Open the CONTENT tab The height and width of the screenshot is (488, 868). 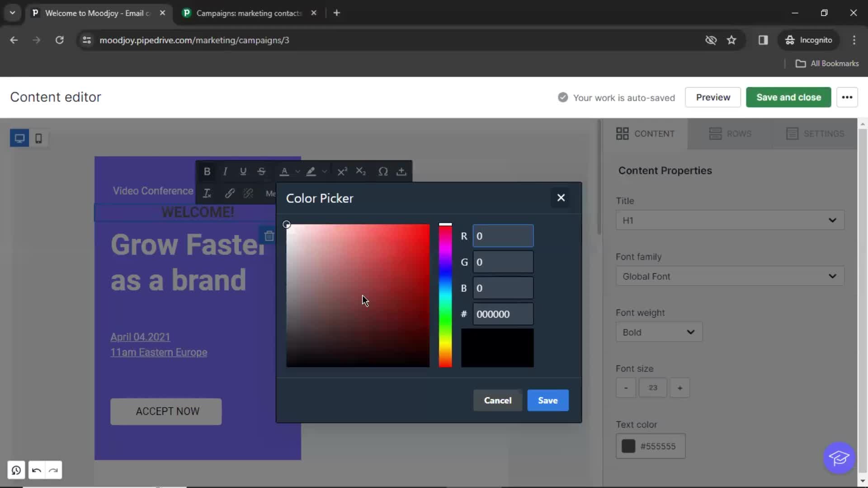645,134
